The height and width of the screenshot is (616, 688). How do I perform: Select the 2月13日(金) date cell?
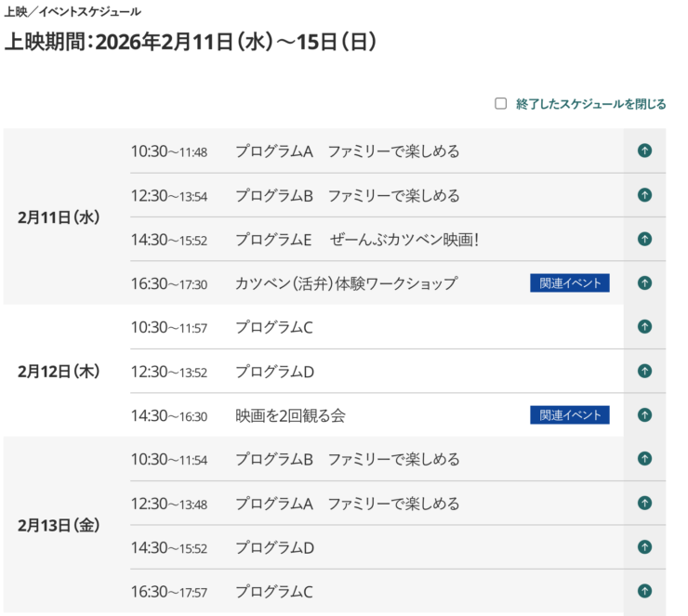pos(58,525)
